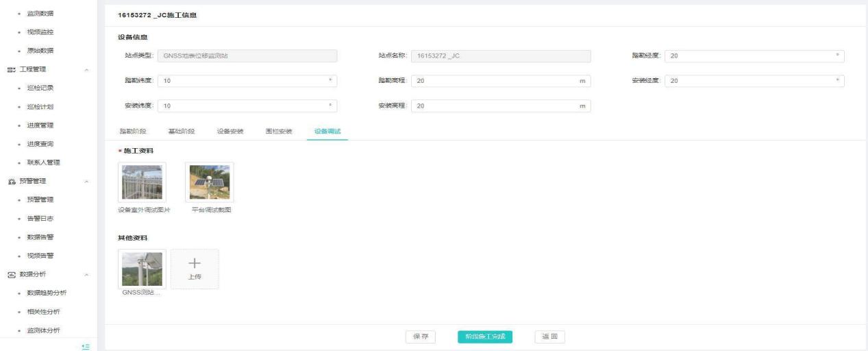
Task: Switch to the 踏勘阶段 tab
Action: point(133,131)
